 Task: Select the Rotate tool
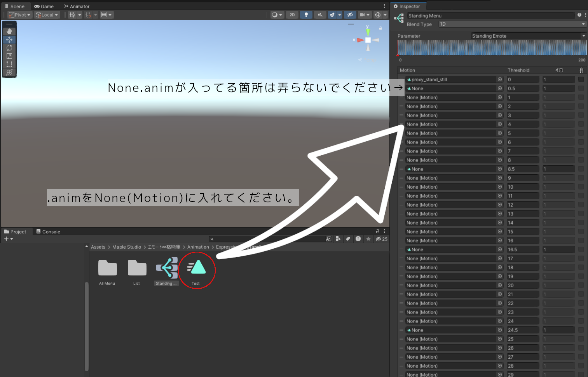click(9, 47)
